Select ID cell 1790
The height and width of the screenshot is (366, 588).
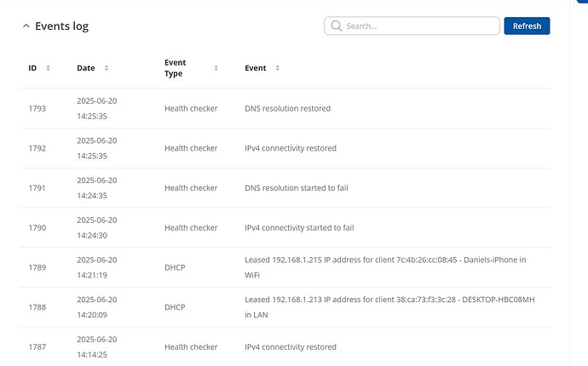pyautogui.click(x=37, y=227)
